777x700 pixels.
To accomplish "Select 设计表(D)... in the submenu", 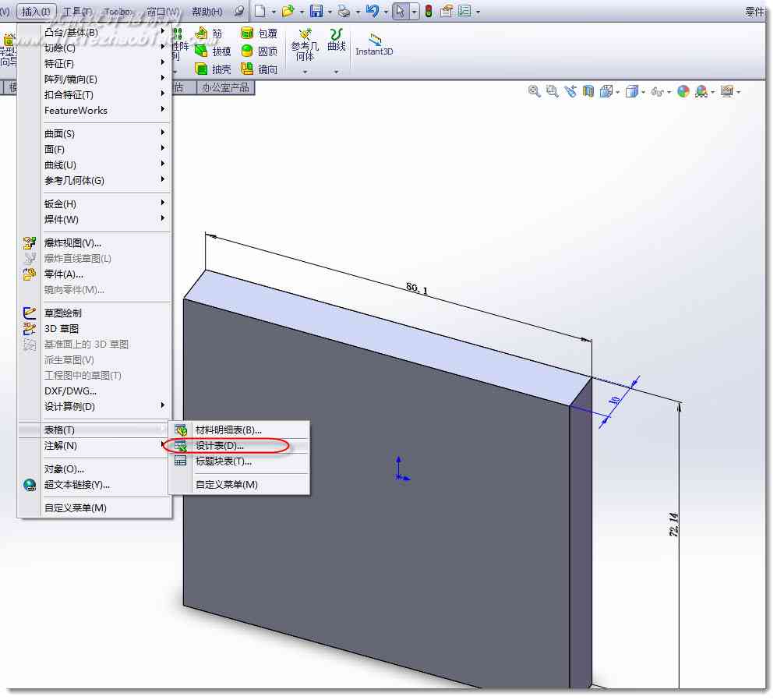I will tap(238, 446).
